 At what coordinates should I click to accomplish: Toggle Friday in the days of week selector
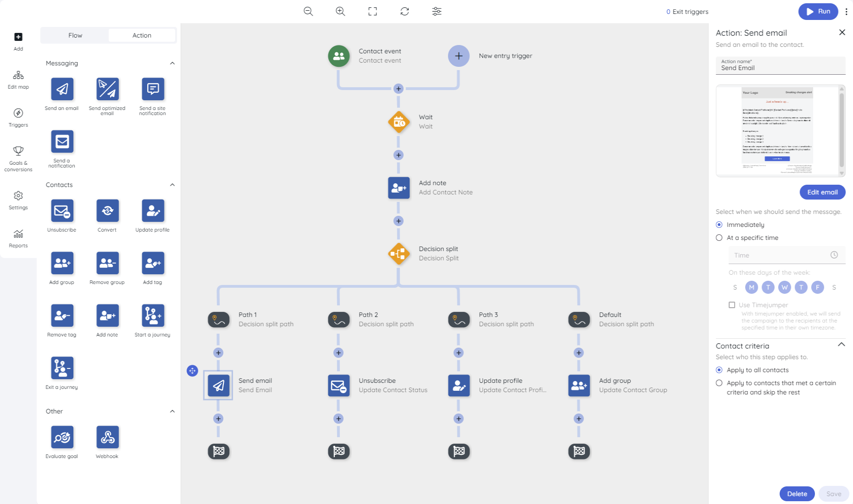click(x=817, y=287)
